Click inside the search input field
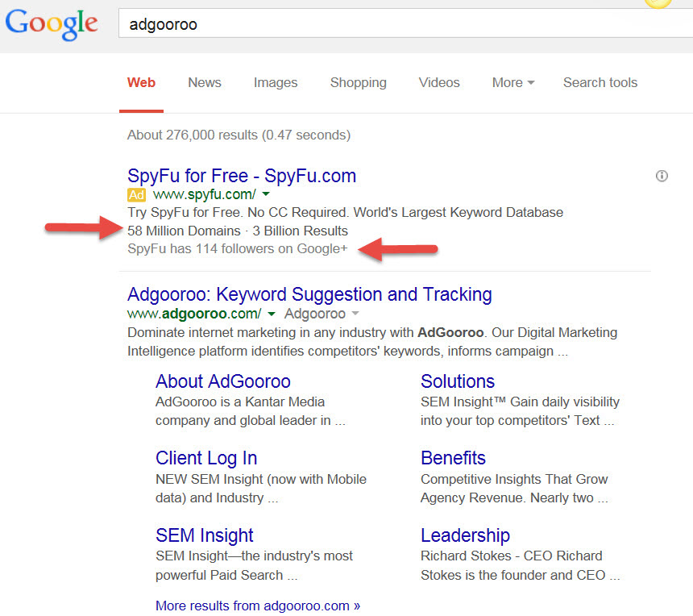 322,23
